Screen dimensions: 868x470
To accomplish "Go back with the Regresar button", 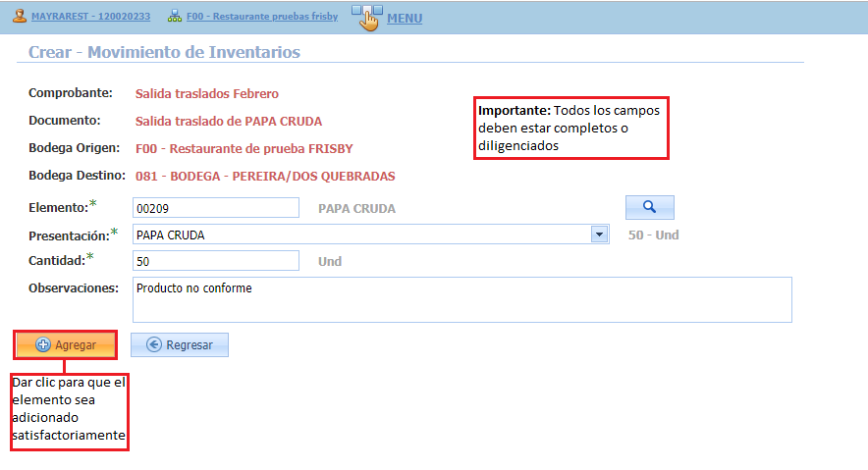I will (x=180, y=345).
